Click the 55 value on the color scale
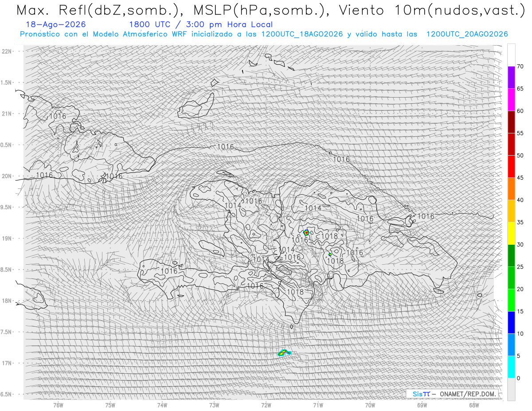 click(x=520, y=133)
